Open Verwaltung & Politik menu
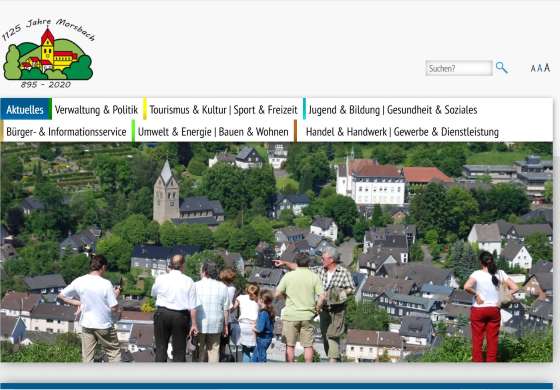 coord(96,110)
